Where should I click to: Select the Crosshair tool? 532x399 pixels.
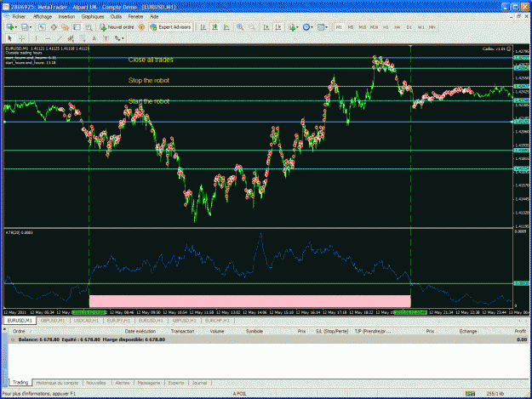coord(22,38)
